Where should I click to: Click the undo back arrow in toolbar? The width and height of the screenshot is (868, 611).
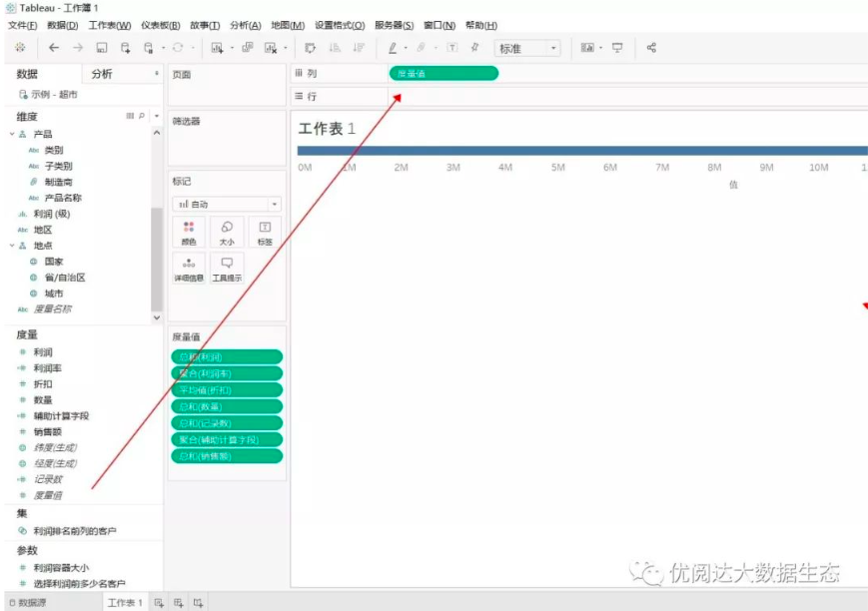click(x=54, y=48)
